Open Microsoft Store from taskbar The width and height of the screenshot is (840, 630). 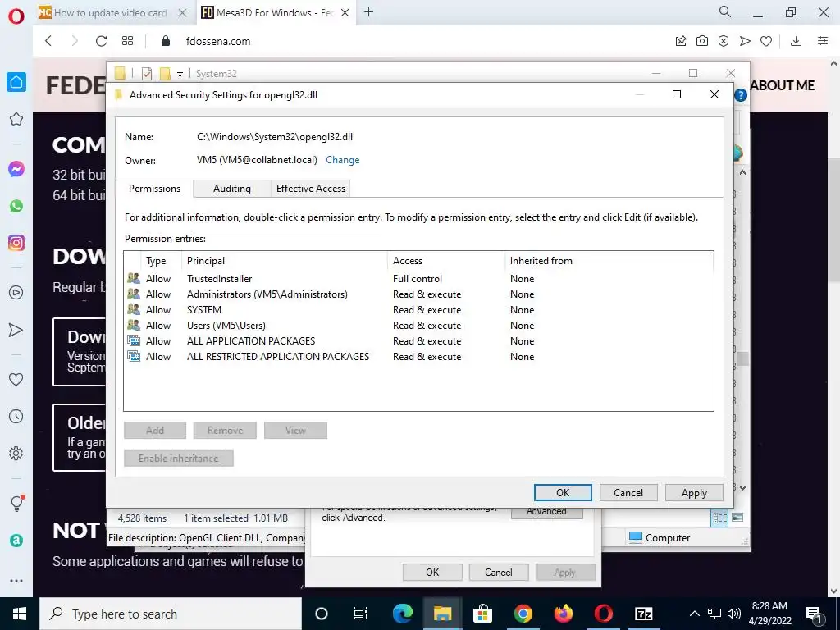(482, 614)
